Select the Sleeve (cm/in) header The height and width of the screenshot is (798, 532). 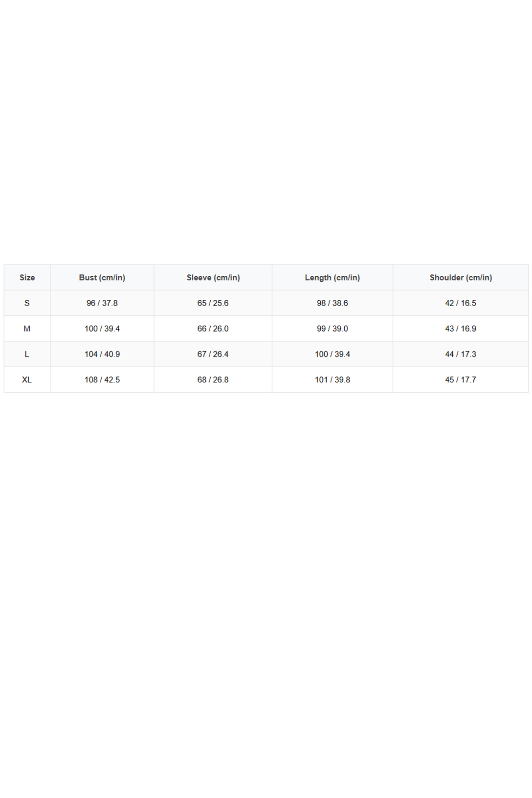213,277
